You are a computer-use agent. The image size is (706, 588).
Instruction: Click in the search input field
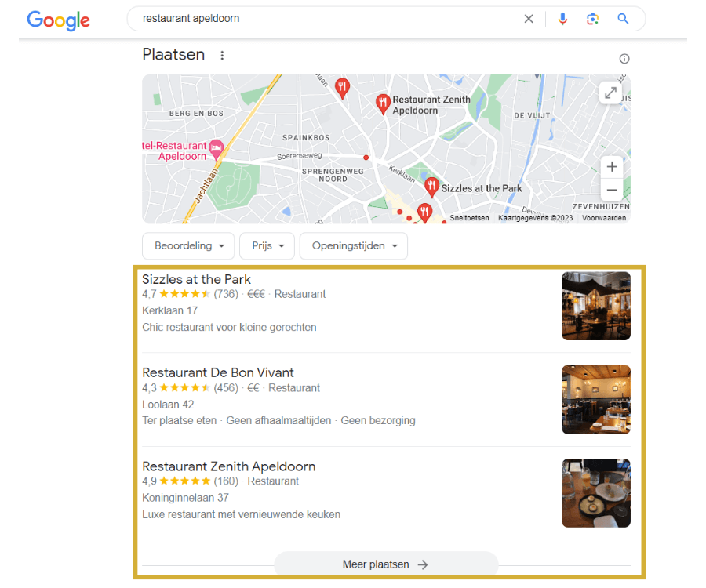329,19
